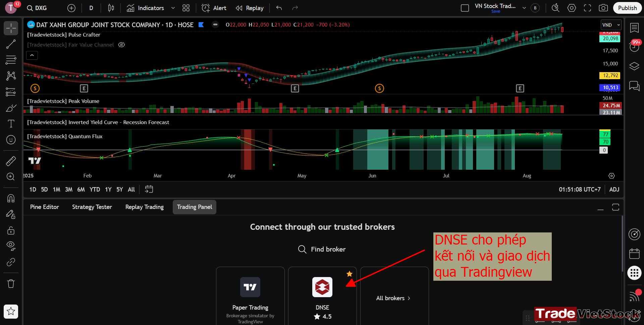Image resolution: width=644 pixels, height=325 pixels.
Task: Click the link drawings icon
Action: click(x=11, y=262)
